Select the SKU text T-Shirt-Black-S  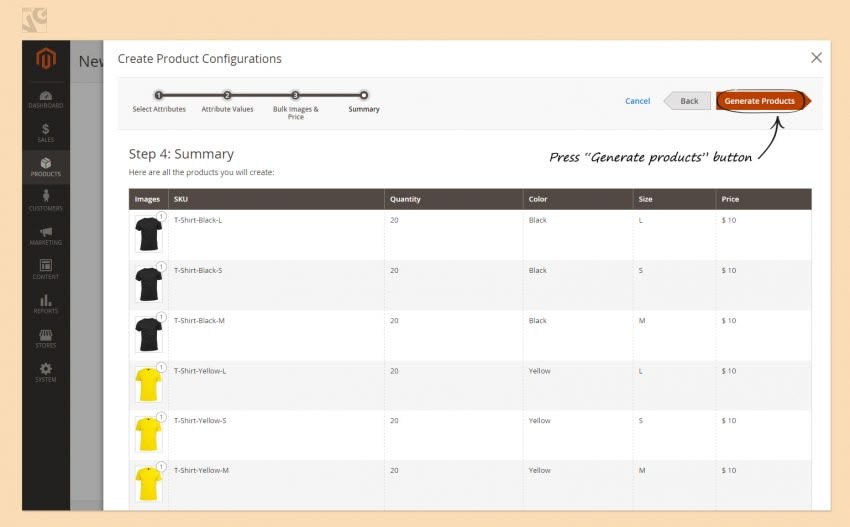[198, 270]
